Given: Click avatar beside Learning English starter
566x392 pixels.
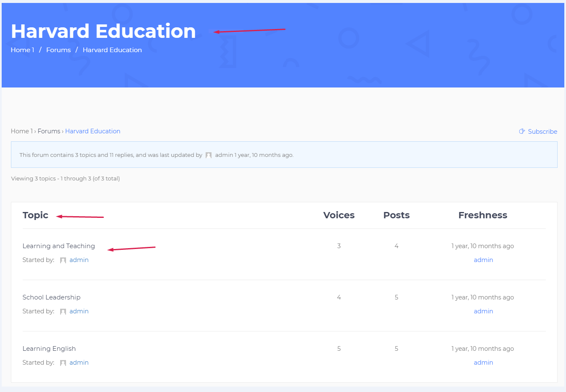Looking at the screenshot, I should coord(63,363).
